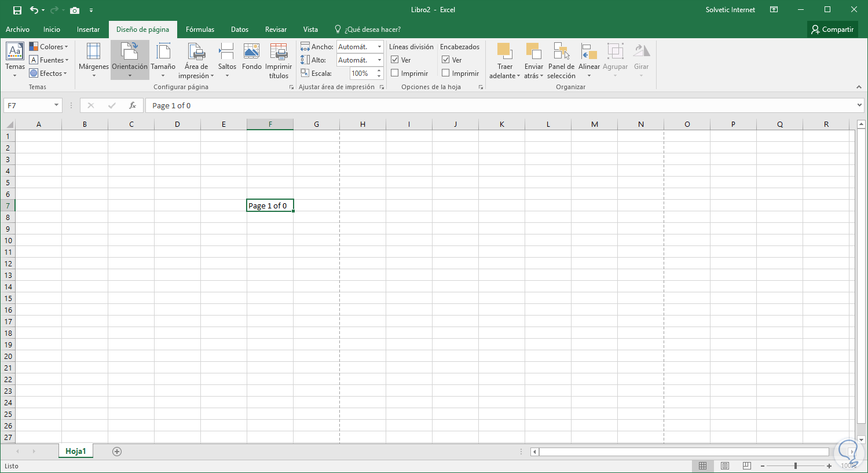Screen dimensions: 868x473
Task: Customize the Quick Access Toolbar dropdown
Action: pos(91,10)
